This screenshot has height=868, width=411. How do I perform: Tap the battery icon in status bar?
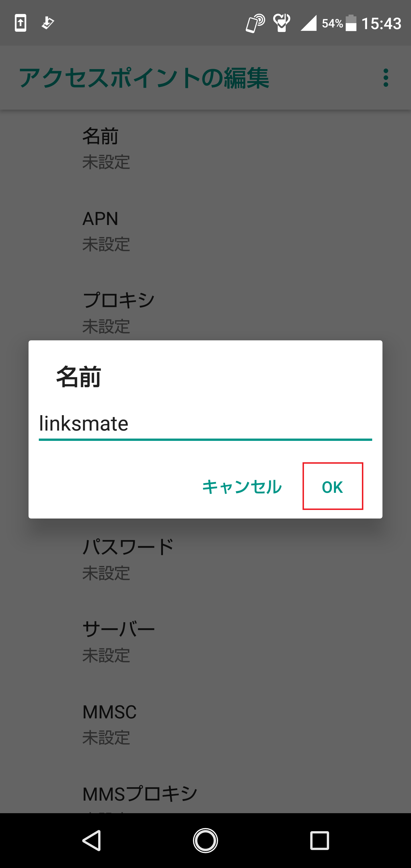[351, 23]
